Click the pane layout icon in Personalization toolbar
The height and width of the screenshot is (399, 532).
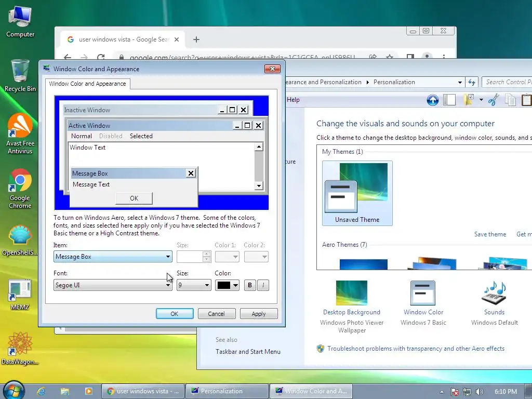[449, 100]
